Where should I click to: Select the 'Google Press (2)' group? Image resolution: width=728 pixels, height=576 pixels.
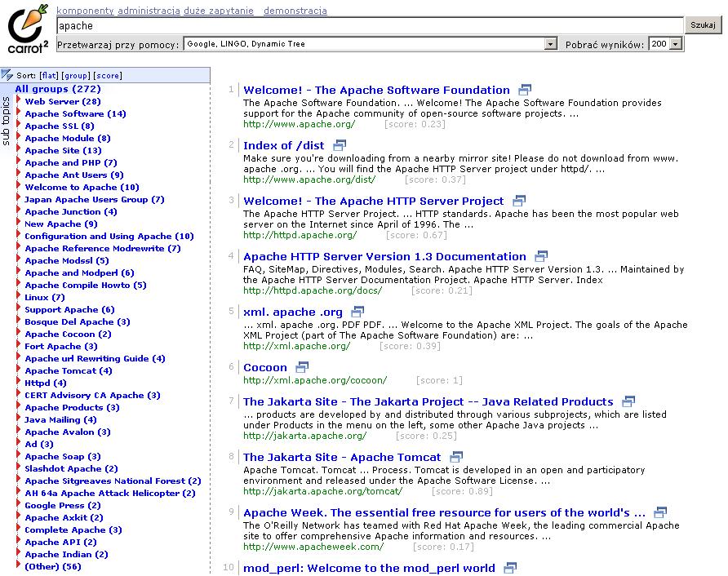tap(63, 506)
